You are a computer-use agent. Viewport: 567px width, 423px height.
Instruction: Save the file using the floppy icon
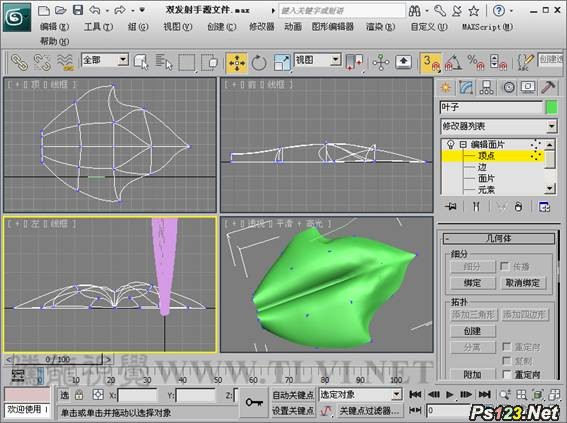pyautogui.click(x=78, y=10)
